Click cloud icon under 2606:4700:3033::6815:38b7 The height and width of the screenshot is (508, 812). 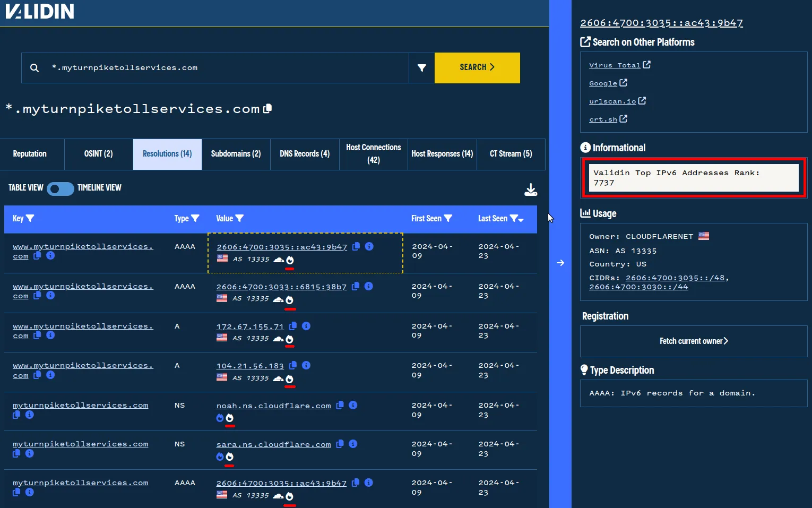tap(278, 300)
